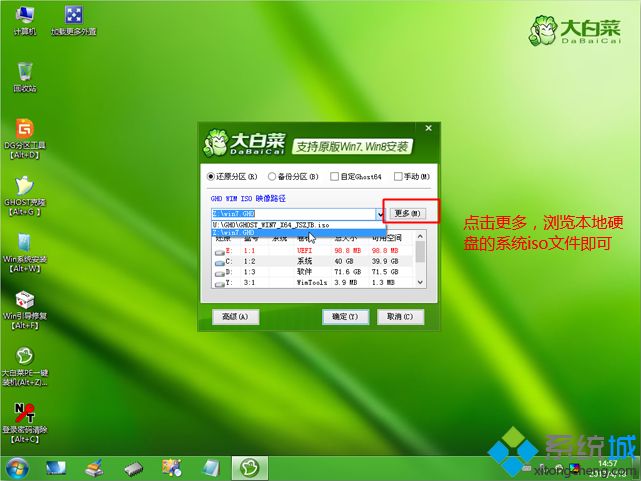Click the 3:1 partition number cell
This screenshot has width=641, height=481.
tap(249, 282)
